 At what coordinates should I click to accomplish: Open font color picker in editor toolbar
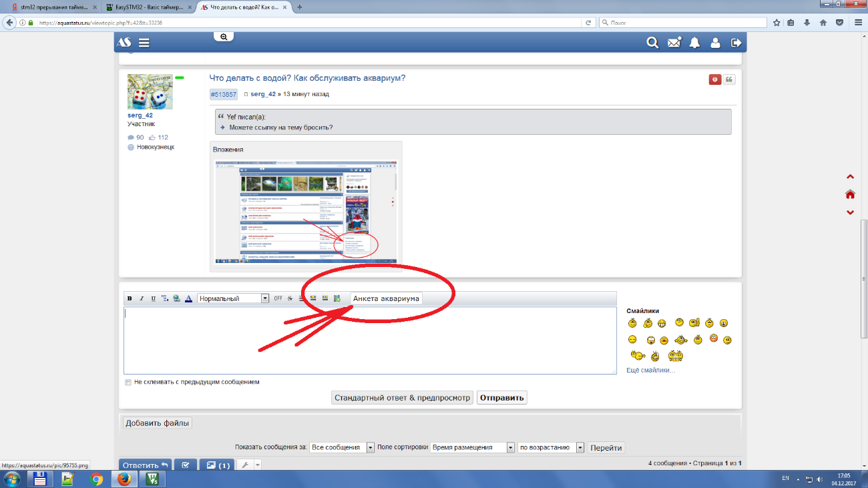point(188,298)
